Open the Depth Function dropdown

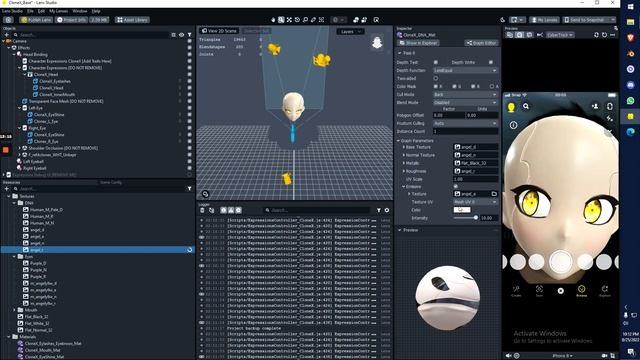[x=465, y=70]
